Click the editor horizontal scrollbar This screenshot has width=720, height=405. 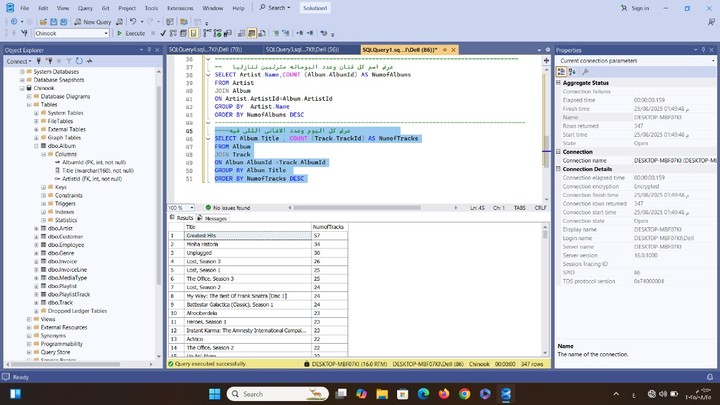point(372,208)
